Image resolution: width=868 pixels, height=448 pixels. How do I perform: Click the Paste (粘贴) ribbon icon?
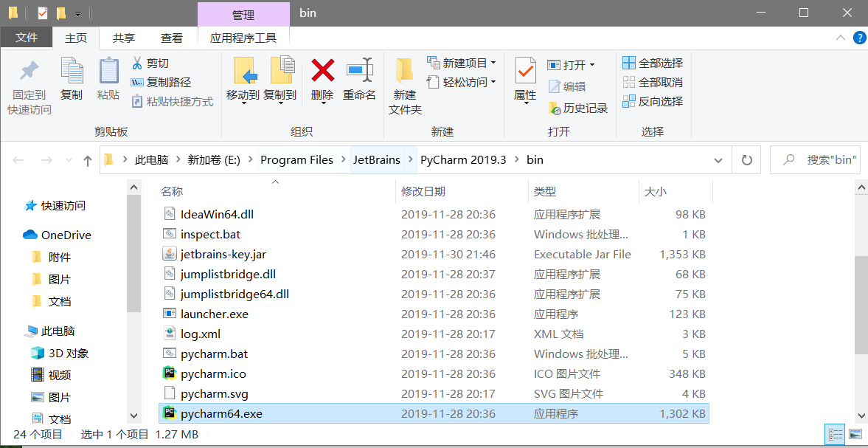(x=108, y=71)
